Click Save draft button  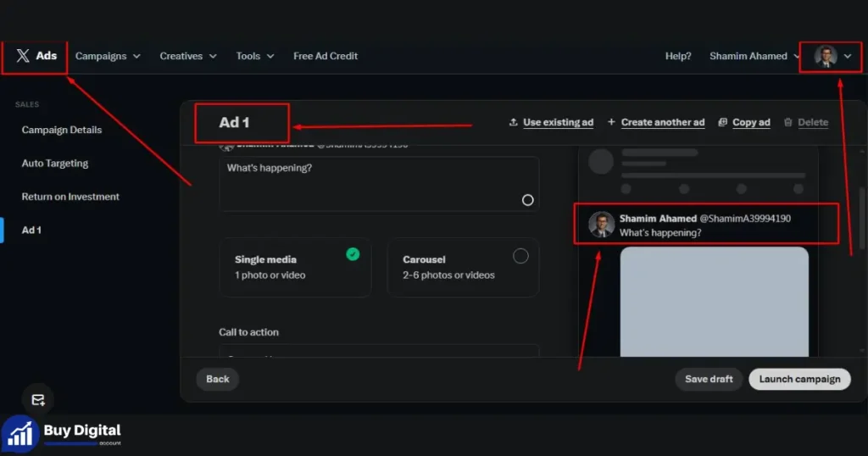coord(709,379)
